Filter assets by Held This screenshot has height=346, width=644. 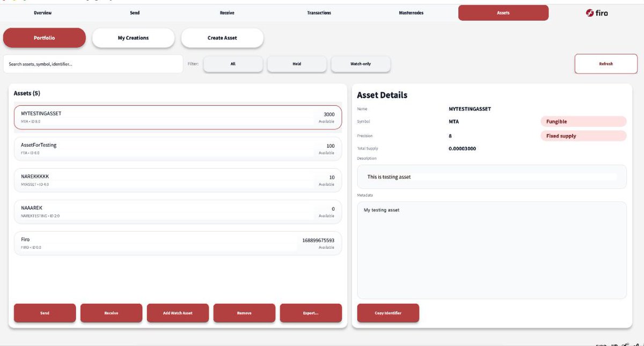[x=297, y=64]
